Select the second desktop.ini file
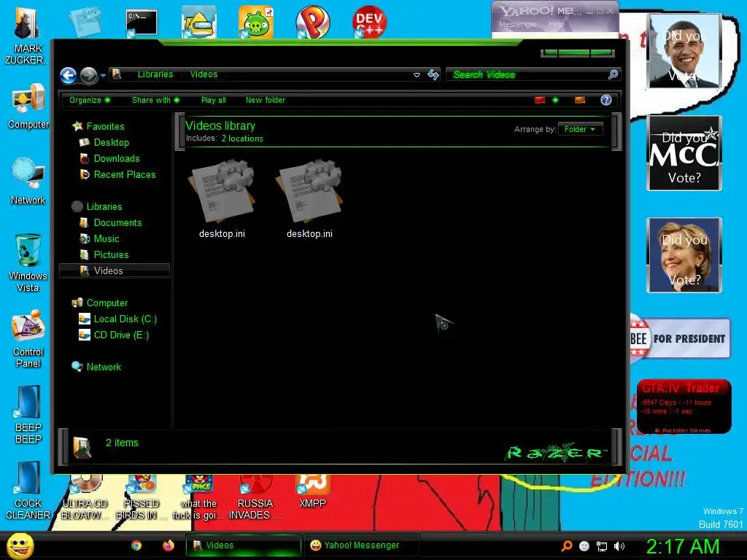The width and height of the screenshot is (747, 560). coord(309,200)
